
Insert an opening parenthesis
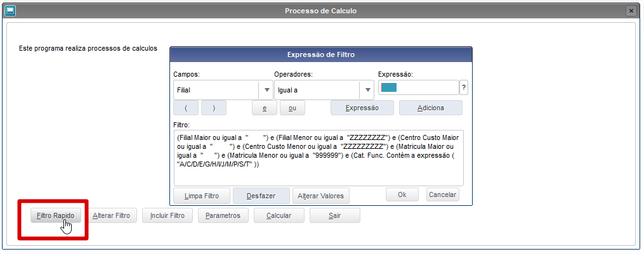186,108
